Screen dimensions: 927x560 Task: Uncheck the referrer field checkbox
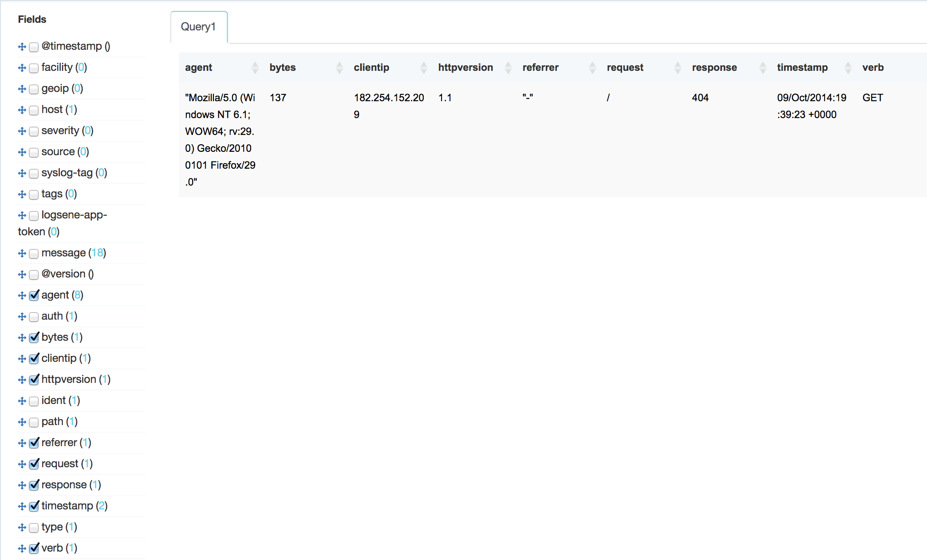point(34,443)
